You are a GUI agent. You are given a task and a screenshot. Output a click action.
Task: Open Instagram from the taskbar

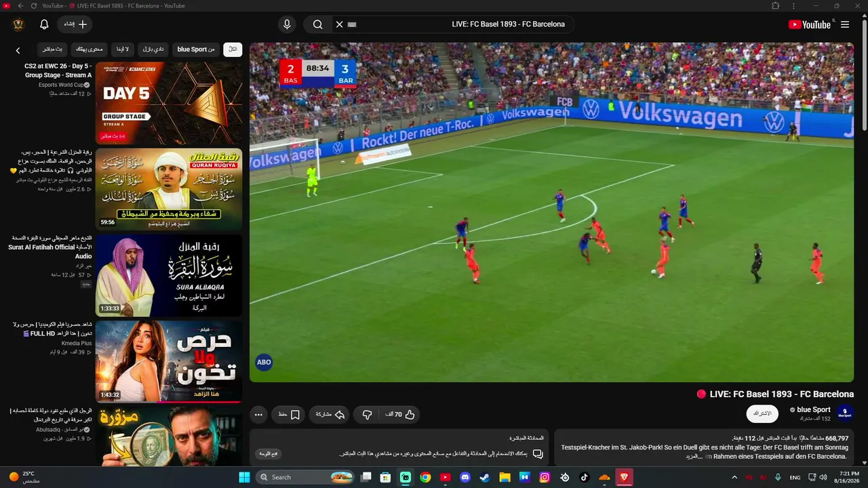(x=545, y=477)
